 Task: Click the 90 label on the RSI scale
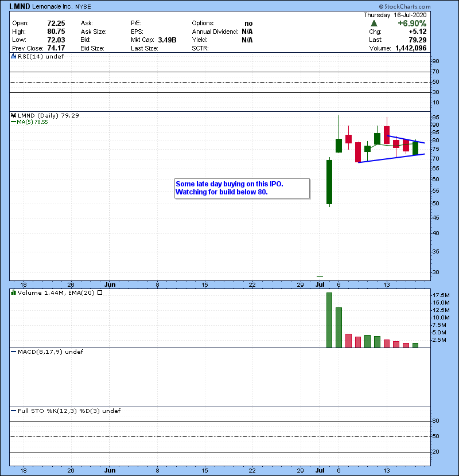point(435,61)
